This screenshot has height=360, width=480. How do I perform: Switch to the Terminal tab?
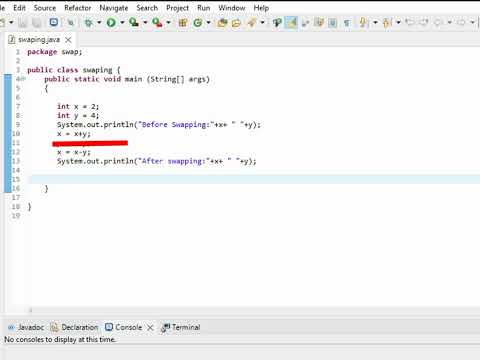tap(181, 327)
